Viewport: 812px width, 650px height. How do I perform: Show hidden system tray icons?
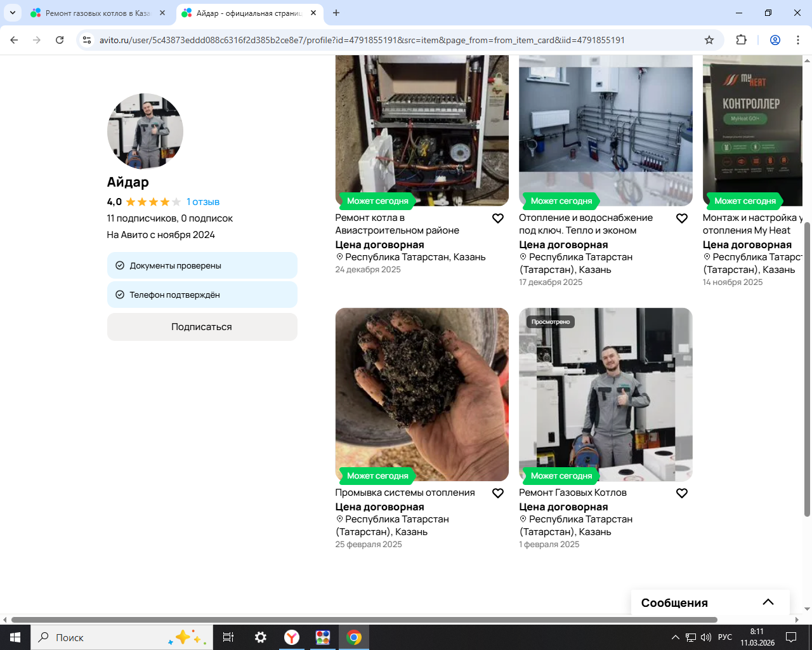click(676, 637)
